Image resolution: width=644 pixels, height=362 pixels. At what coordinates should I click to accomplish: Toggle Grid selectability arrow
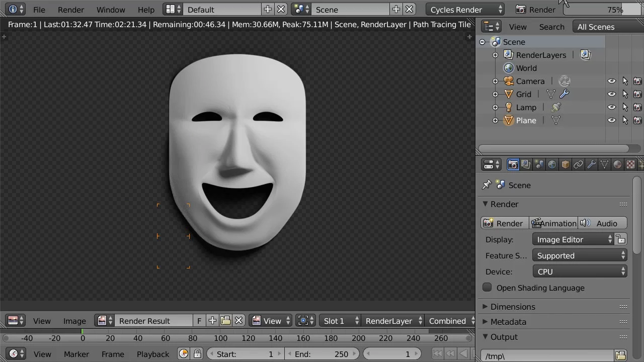(625, 94)
